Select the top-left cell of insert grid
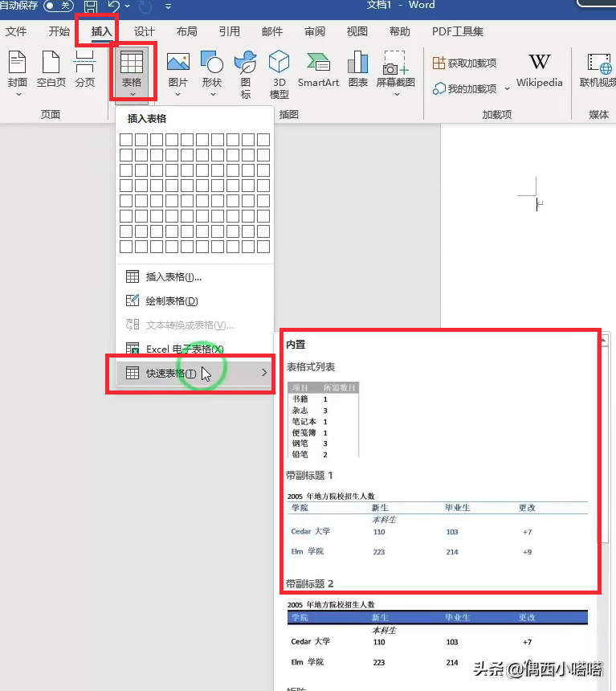Image resolution: width=616 pixels, height=691 pixels. point(126,140)
